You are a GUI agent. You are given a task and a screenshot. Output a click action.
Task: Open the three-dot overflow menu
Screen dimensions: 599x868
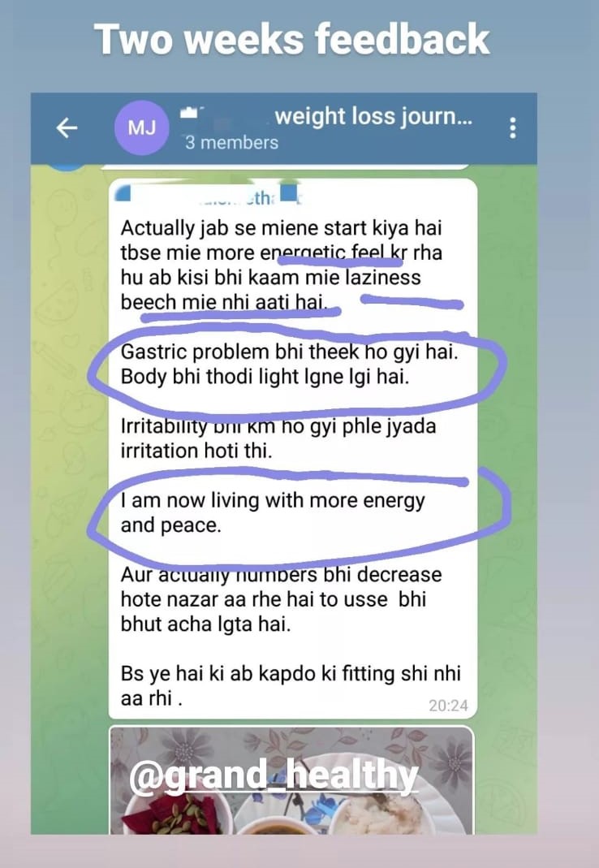point(513,127)
